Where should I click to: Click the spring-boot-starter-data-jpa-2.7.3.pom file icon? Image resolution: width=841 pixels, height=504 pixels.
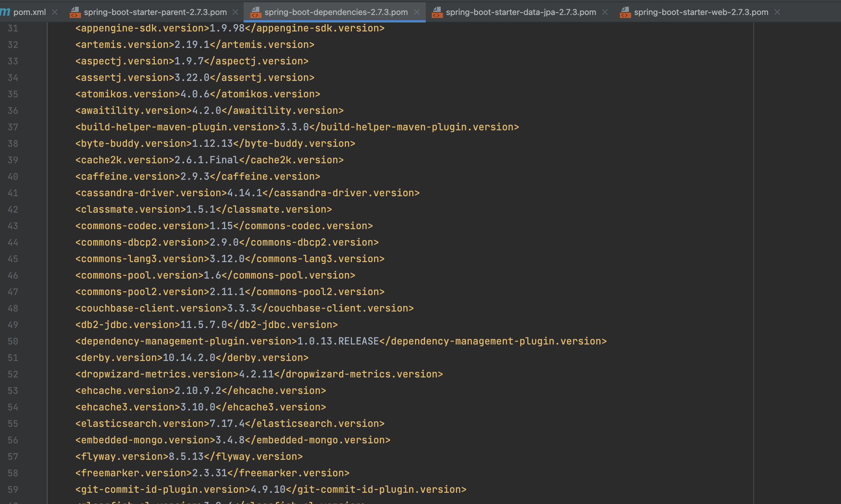coord(437,12)
